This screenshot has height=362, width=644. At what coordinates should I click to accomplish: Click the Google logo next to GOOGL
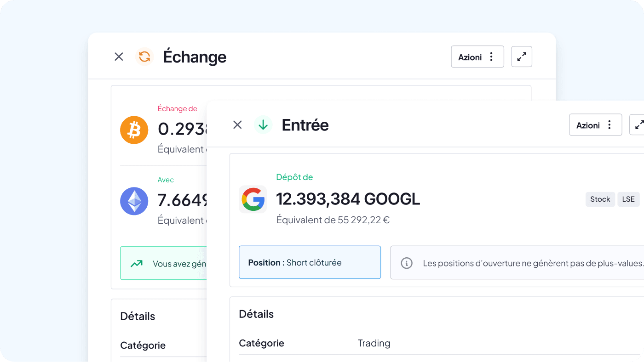pyautogui.click(x=253, y=199)
